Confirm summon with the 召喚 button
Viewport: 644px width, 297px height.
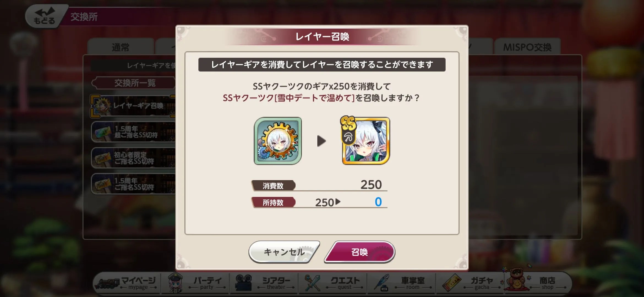tap(360, 252)
